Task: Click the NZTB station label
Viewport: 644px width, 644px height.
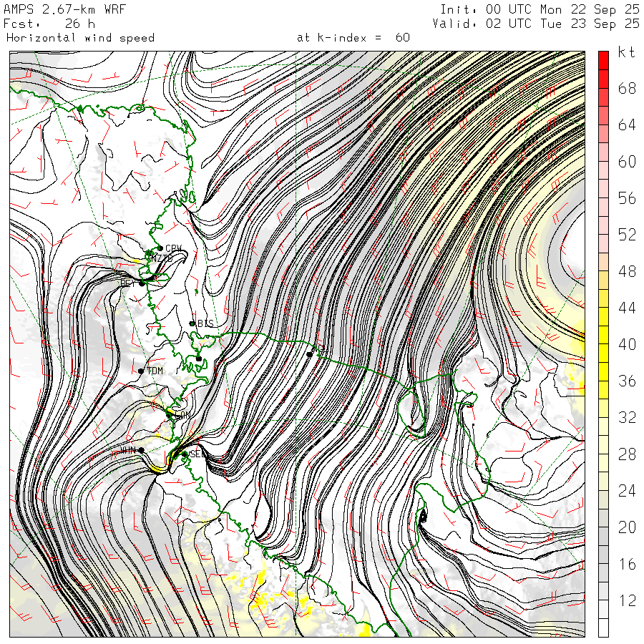Action: click(x=160, y=258)
